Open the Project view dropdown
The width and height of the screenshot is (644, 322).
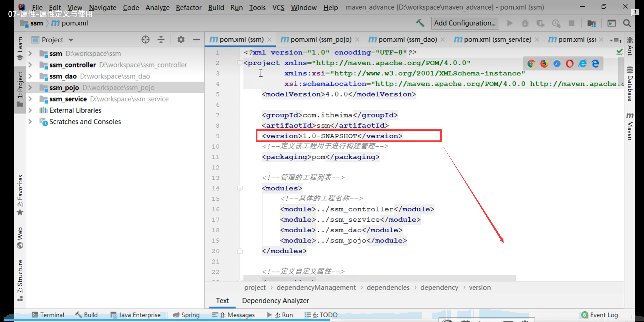tap(71, 40)
